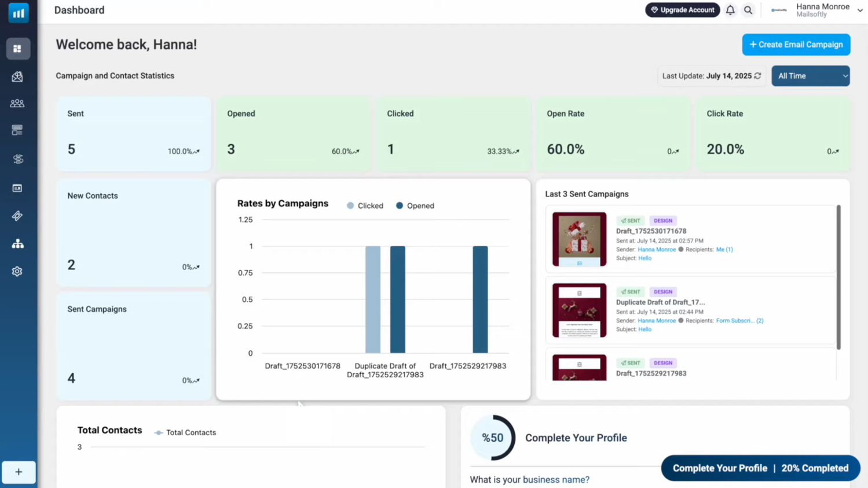The width and height of the screenshot is (868, 488).
Task: Toggle the Opened legend in Rates by Campaigns
Action: [x=415, y=205]
